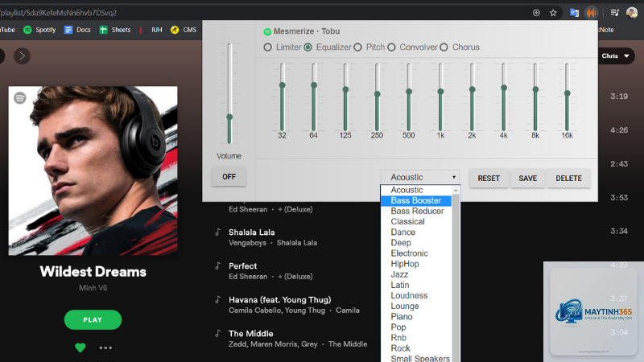
Task: Go forward with the Spotify arrow button
Action: coord(22,56)
